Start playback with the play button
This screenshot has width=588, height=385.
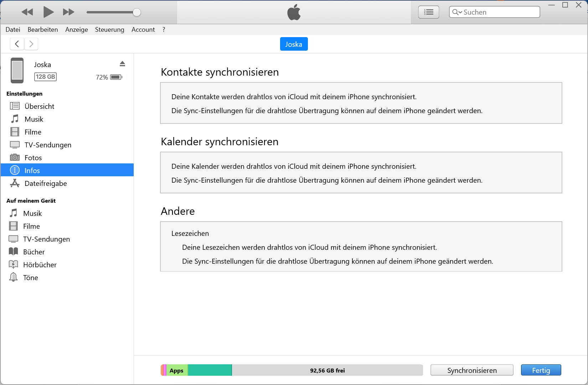(x=48, y=12)
